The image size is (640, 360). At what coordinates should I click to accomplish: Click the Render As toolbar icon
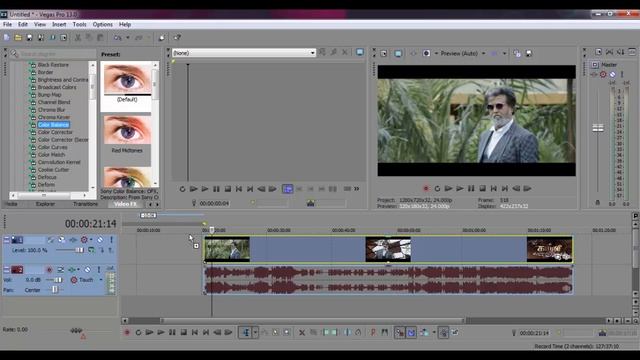(52, 38)
